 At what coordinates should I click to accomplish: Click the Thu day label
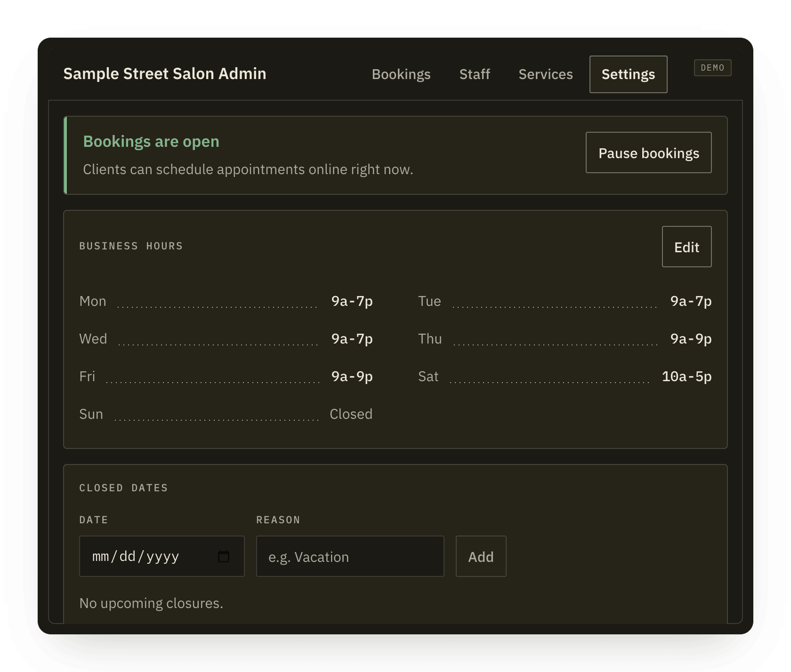[430, 339]
